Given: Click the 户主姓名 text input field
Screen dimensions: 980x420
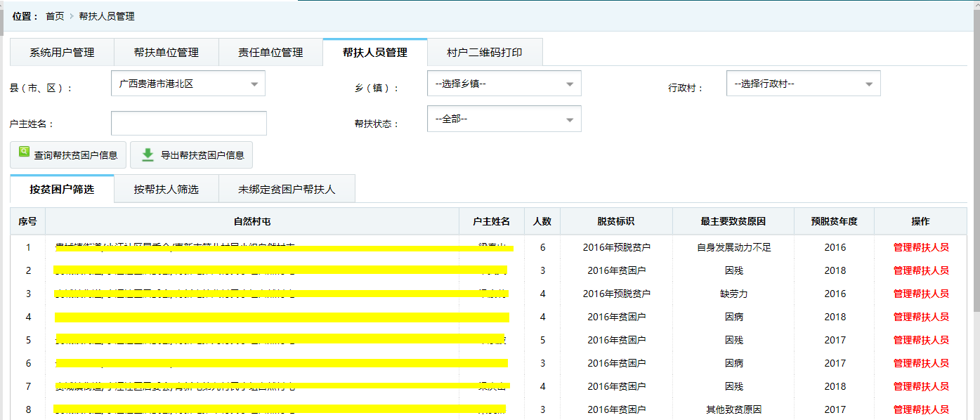Looking at the screenshot, I should click(x=188, y=123).
